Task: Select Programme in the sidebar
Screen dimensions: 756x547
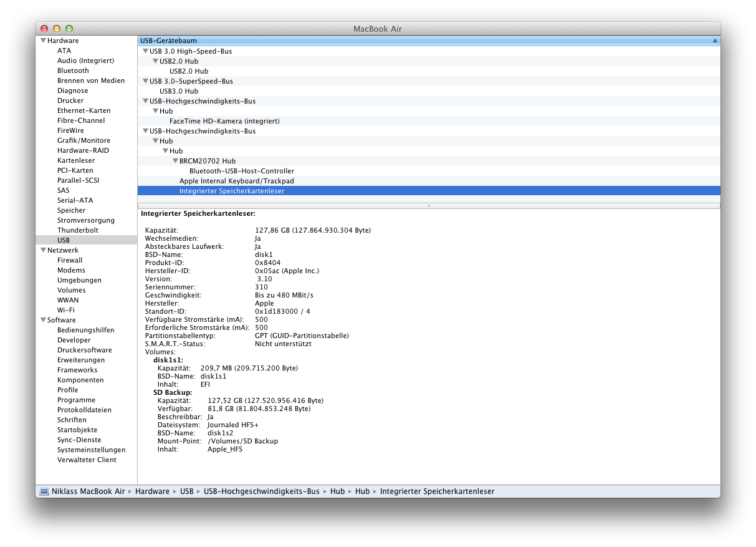Action: (77, 400)
